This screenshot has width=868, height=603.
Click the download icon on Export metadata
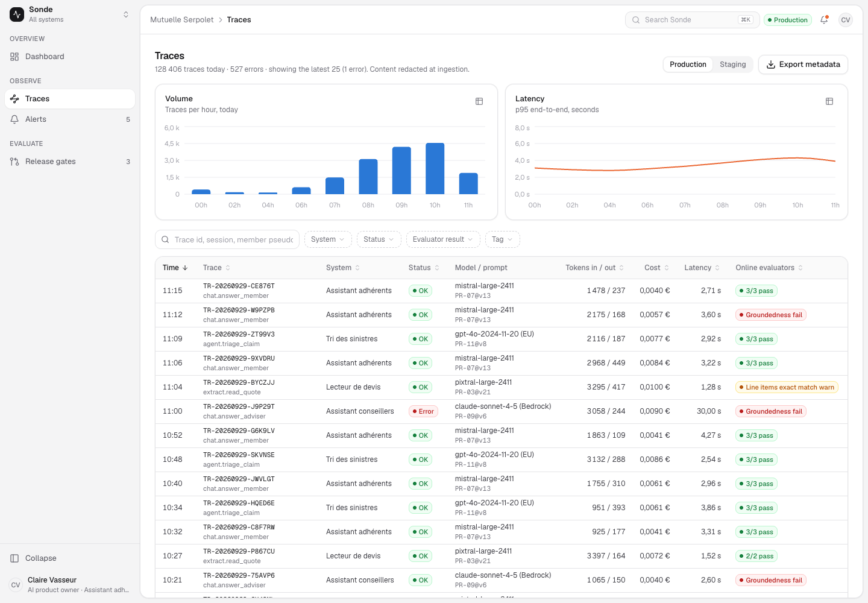pos(771,65)
